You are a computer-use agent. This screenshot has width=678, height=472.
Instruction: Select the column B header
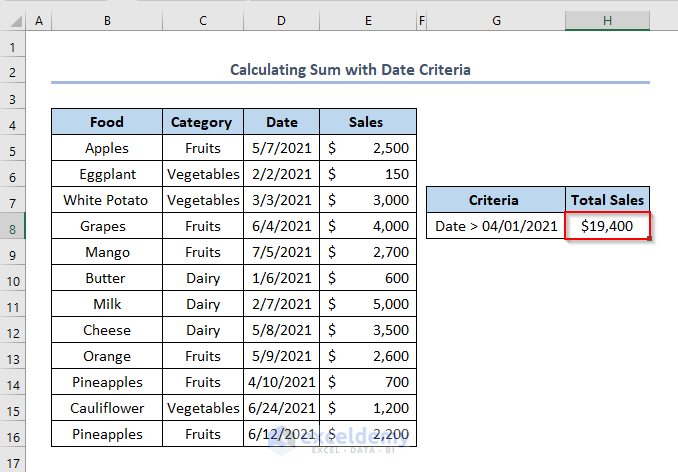tap(107, 21)
